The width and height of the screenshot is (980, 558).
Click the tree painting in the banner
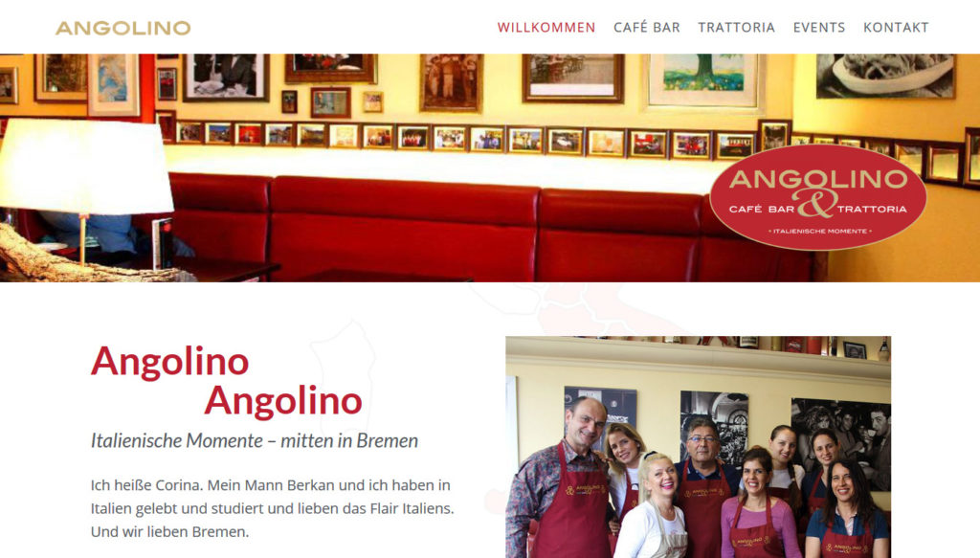[x=703, y=78]
